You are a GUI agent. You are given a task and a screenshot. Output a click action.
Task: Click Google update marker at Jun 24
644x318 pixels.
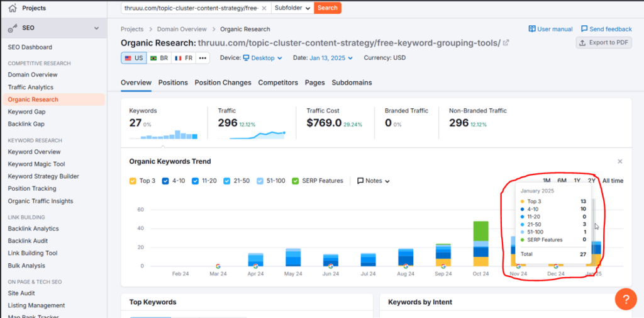(x=331, y=266)
